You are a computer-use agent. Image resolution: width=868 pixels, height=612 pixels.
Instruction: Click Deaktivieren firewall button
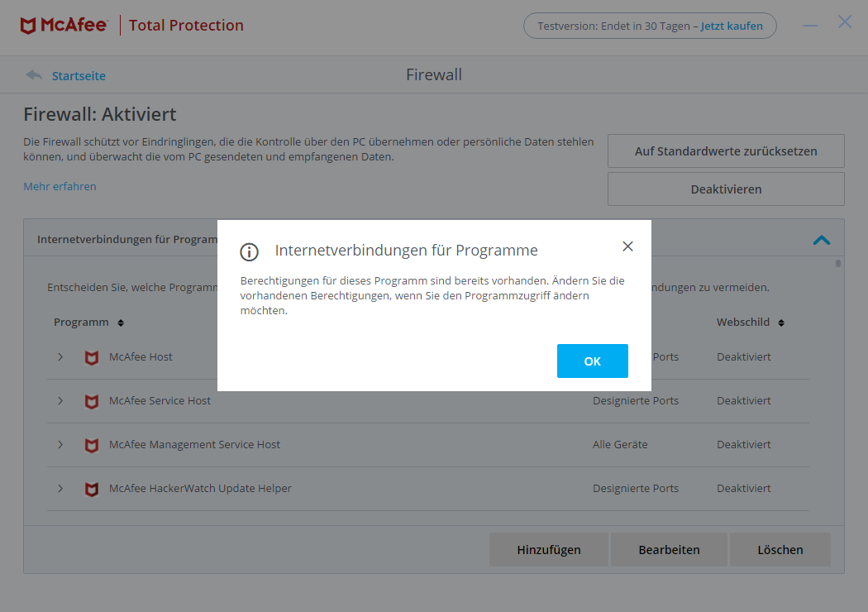(x=726, y=189)
